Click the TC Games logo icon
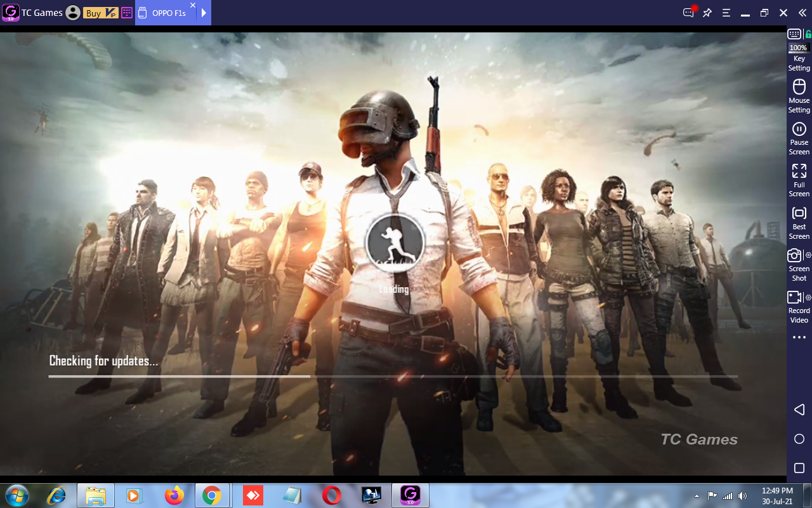The height and width of the screenshot is (508, 812). tap(10, 12)
